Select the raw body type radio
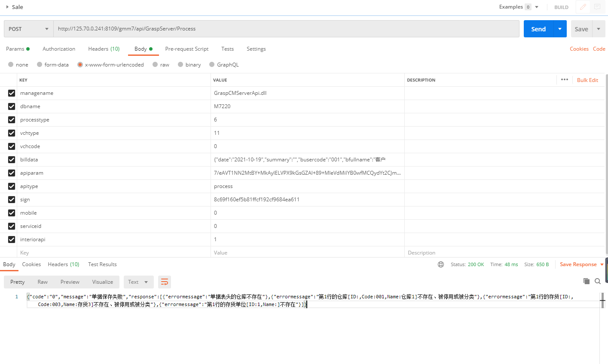This screenshot has width=608, height=364. [x=155, y=64]
